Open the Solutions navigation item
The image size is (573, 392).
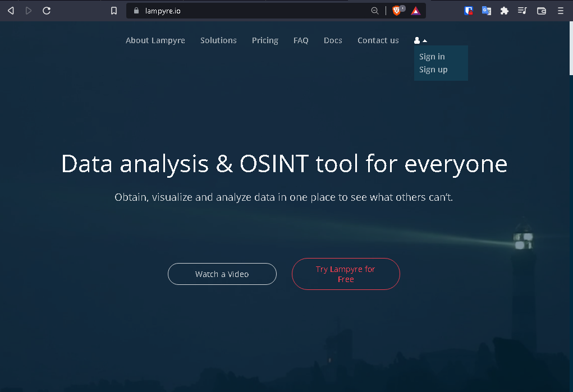coord(218,40)
